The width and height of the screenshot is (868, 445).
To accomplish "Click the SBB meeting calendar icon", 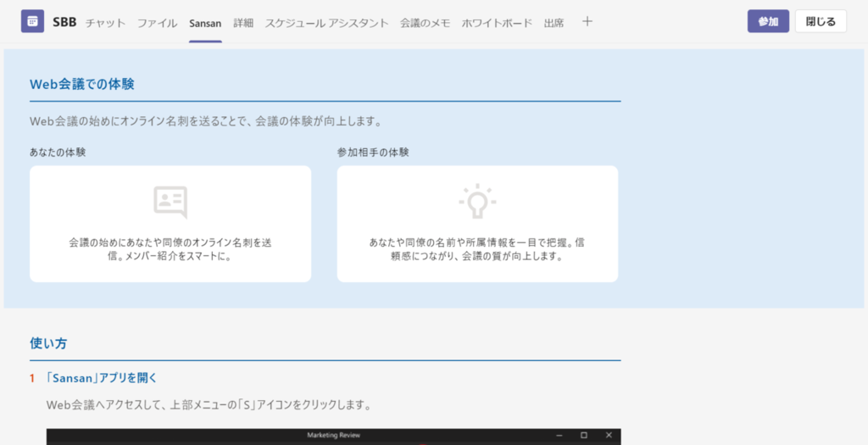I will [x=32, y=21].
